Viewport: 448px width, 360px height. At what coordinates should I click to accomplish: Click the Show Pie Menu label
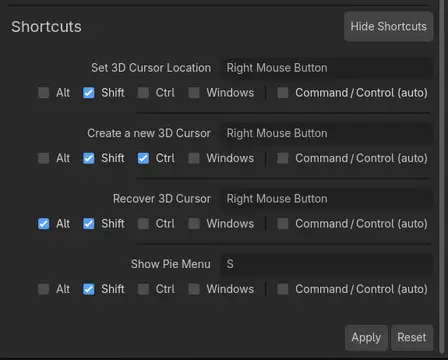171,264
